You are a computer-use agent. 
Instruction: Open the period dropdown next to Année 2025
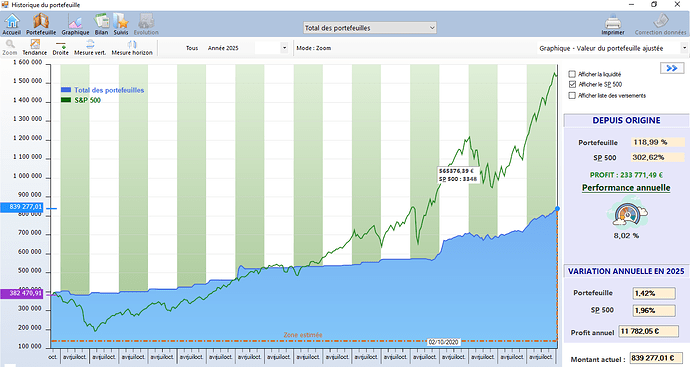pyautogui.click(x=284, y=48)
